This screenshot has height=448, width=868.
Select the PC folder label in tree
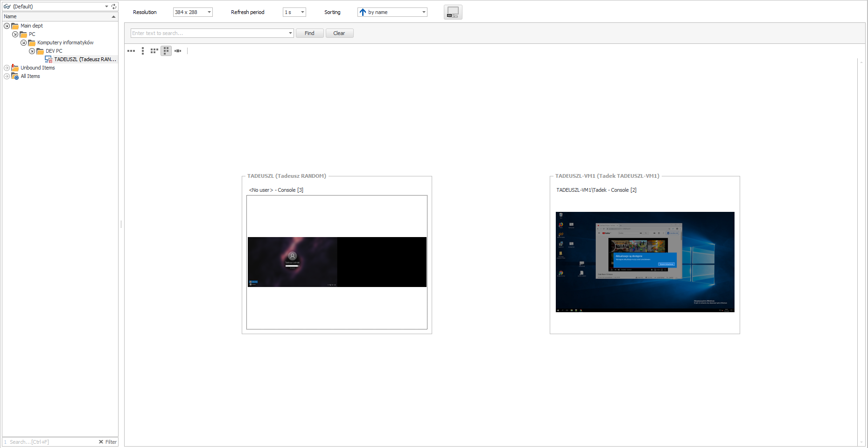click(32, 34)
